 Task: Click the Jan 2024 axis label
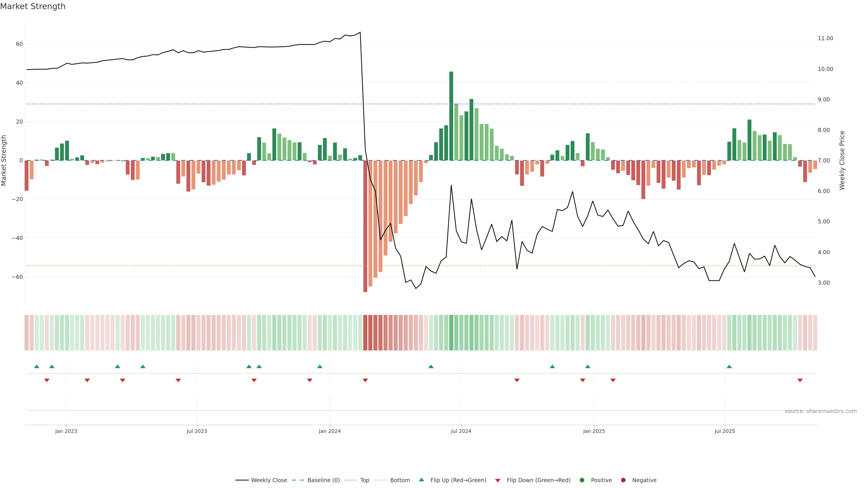[x=330, y=431]
